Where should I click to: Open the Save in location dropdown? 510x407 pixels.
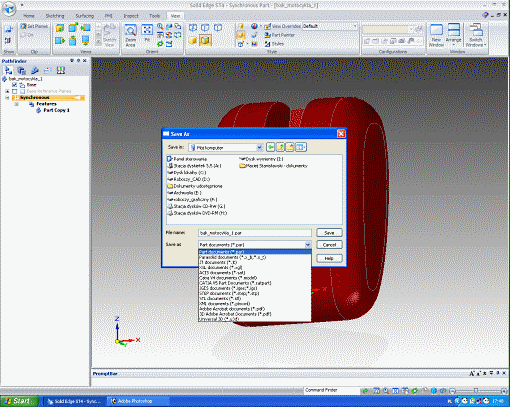pos(259,147)
